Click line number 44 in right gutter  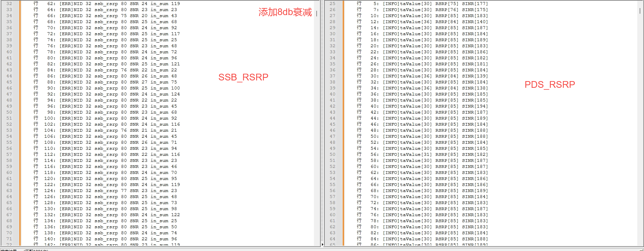coord(332,118)
